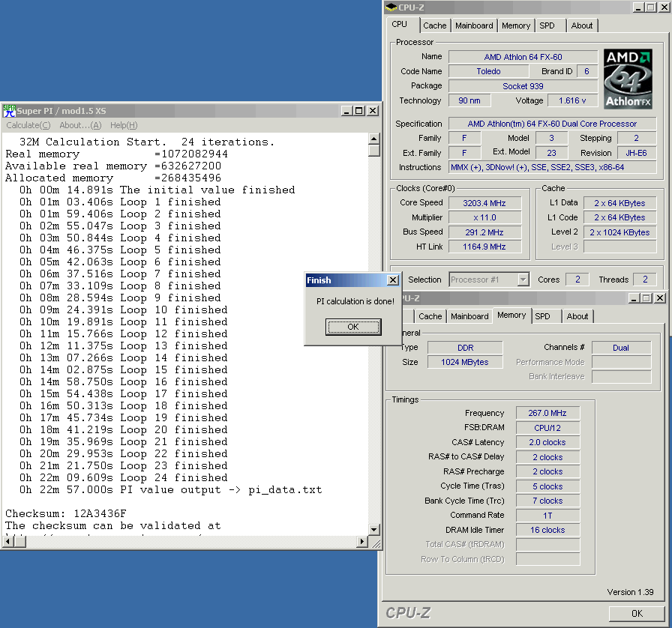Screen dimensions: 672x628
Task: Click Command Rate value 1T
Action: 547,516
